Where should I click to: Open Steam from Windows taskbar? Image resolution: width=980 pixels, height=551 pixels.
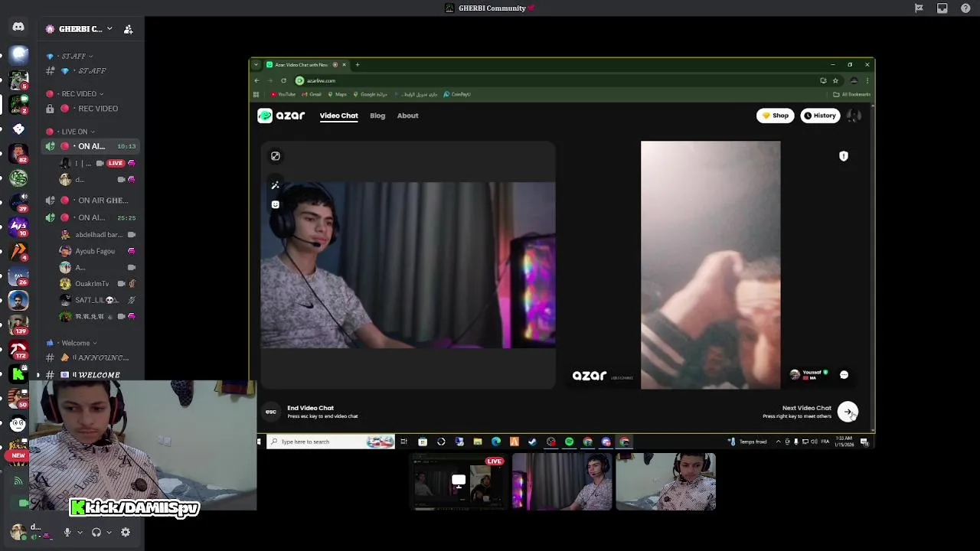point(532,442)
